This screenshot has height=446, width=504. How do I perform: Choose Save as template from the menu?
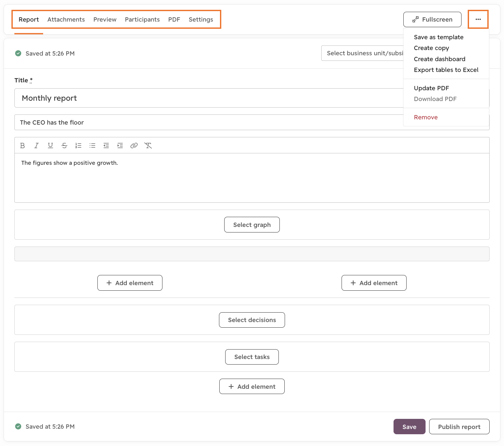coord(439,37)
